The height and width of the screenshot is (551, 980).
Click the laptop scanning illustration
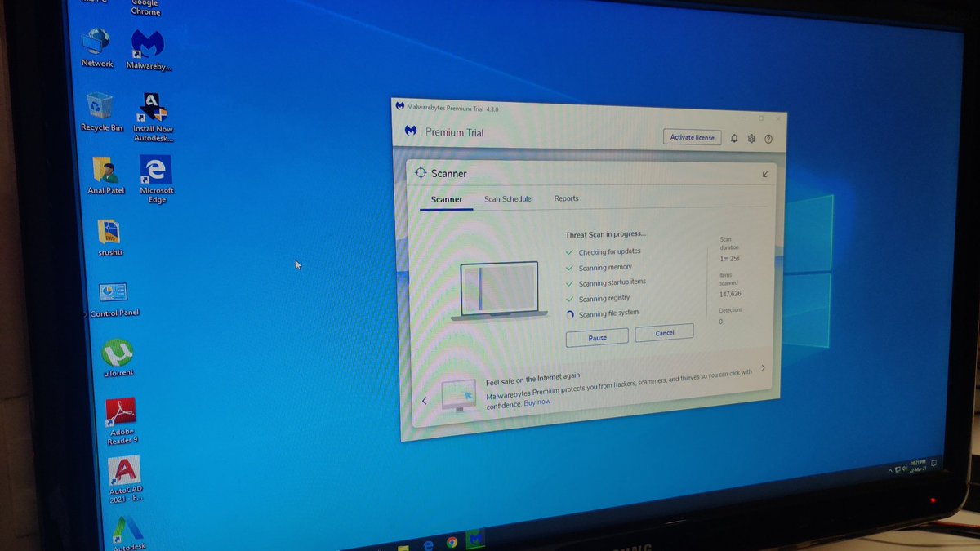498,291
